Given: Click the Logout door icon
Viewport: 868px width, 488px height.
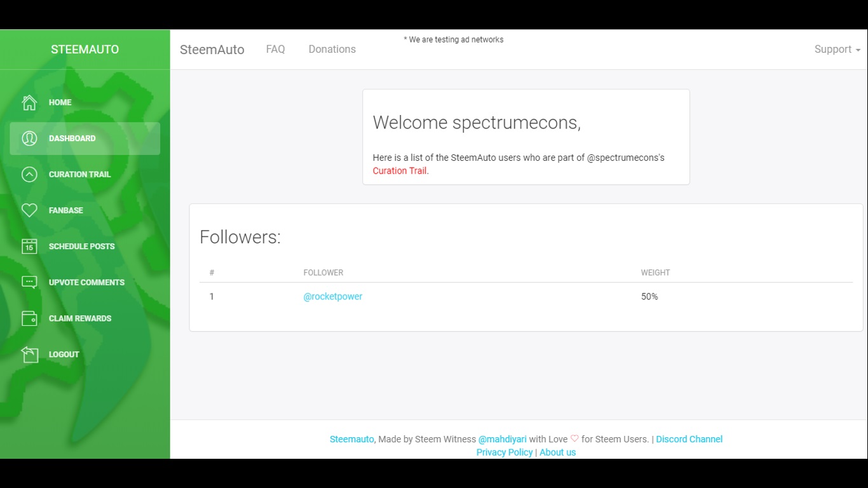Looking at the screenshot, I should [x=29, y=355].
